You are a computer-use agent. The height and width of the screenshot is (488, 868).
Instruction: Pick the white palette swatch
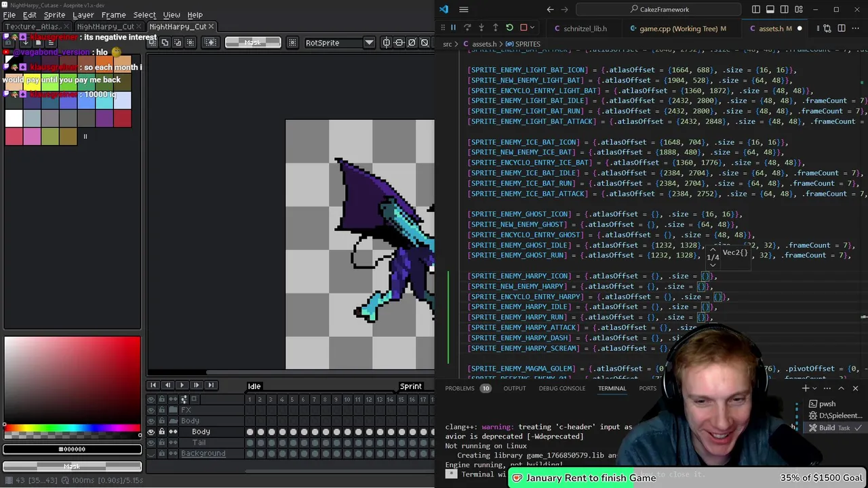(x=14, y=118)
